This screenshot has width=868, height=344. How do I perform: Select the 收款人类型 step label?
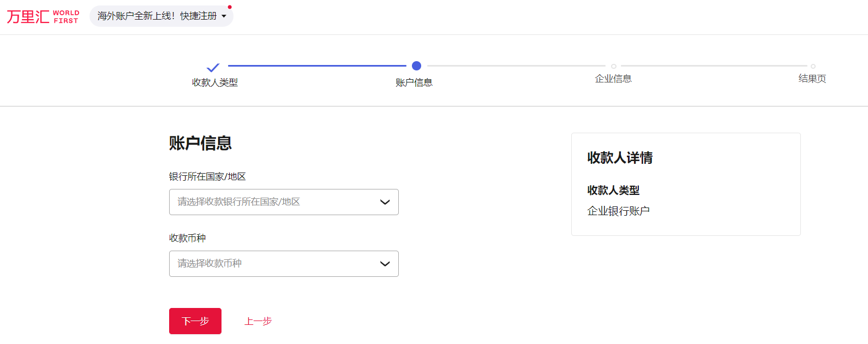pyautogui.click(x=214, y=82)
